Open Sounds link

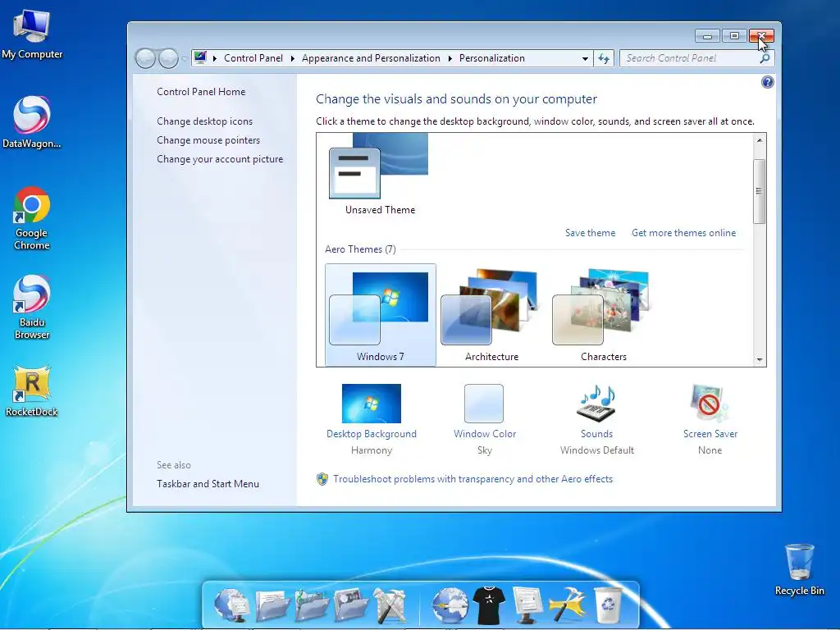596,434
